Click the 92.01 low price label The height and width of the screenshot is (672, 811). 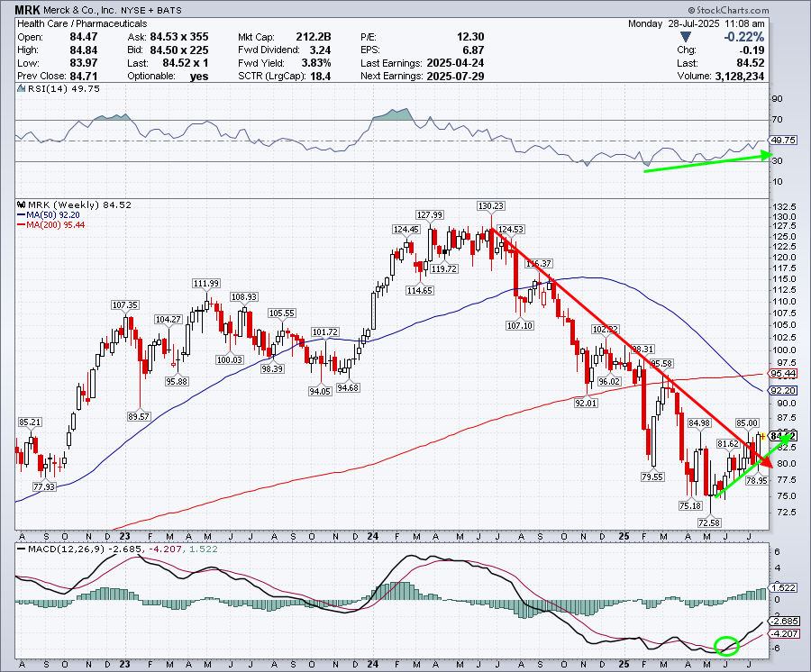pyautogui.click(x=586, y=403)
